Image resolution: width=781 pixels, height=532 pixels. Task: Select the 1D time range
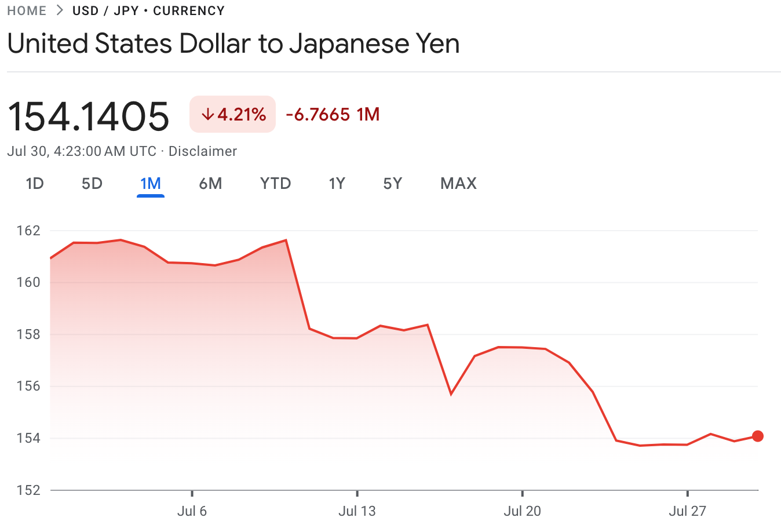tap(34, 183)
